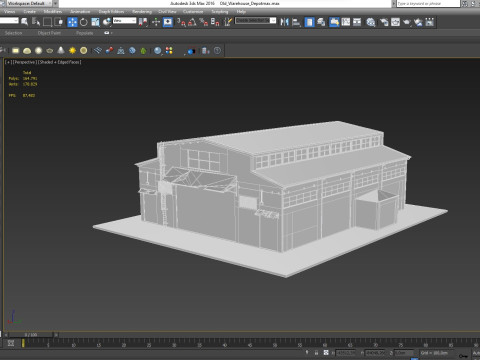Toggle 3D Snaps
The width and height of the screenshot is (480, 360).
tap(181, 22)
